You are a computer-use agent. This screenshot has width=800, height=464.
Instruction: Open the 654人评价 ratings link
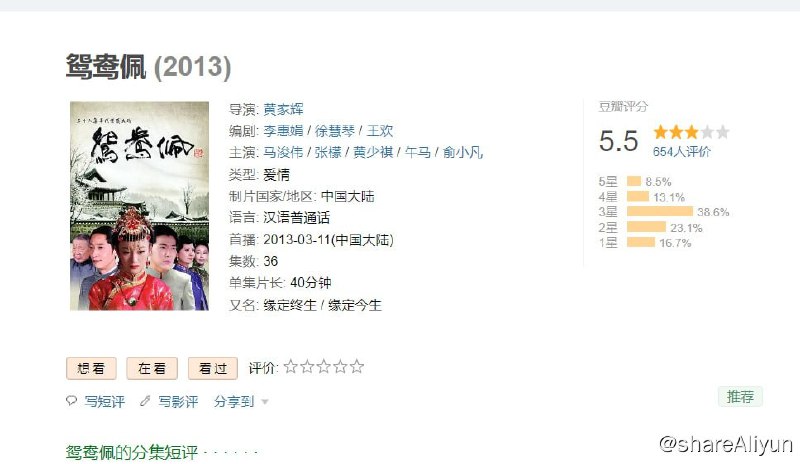pos(681,152)
